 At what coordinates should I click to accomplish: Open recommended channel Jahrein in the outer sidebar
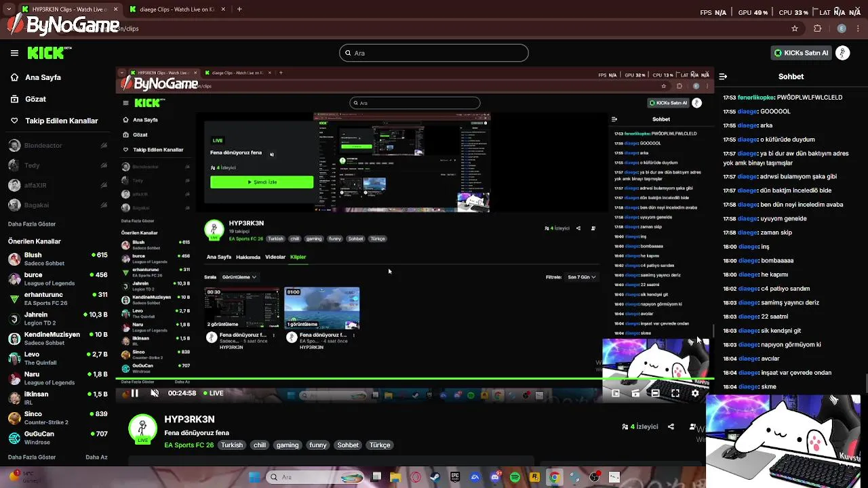(58, 319)
